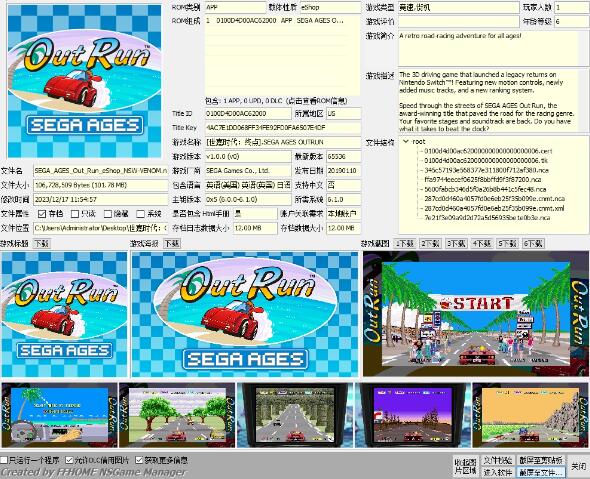590x479 pixels.
Task: Click the button below 文件校验
Action: click(x=497, y=472)
